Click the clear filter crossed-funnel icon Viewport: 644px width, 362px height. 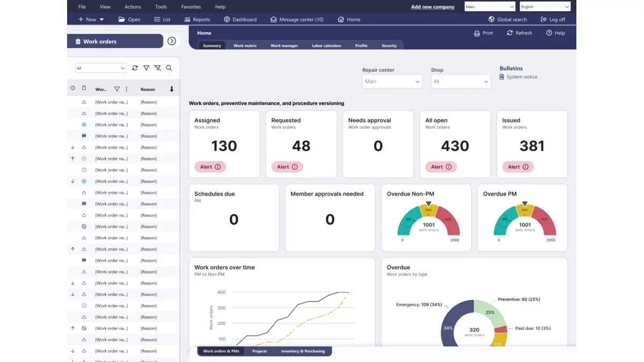point(157,68)
